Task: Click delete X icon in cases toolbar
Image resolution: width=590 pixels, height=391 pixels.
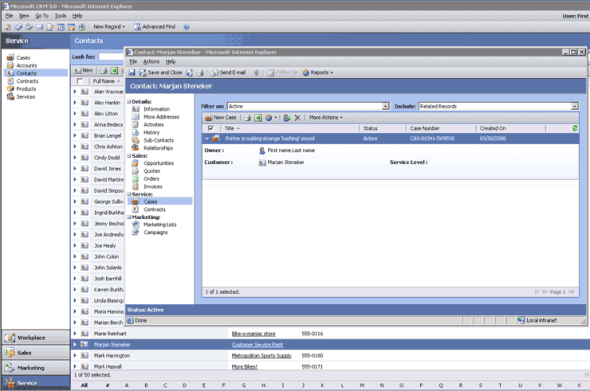Action: click(x=297, y=118)
